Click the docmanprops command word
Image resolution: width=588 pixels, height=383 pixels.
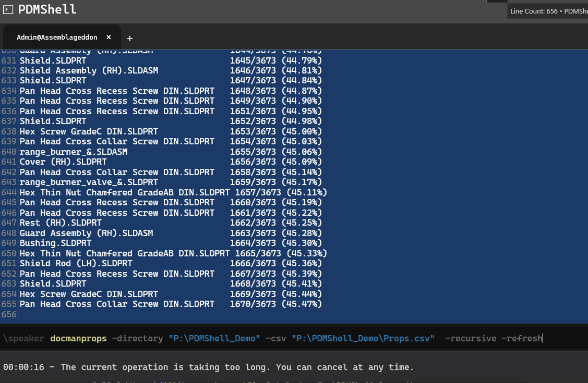pyautogui.click(x=78, y=339)
